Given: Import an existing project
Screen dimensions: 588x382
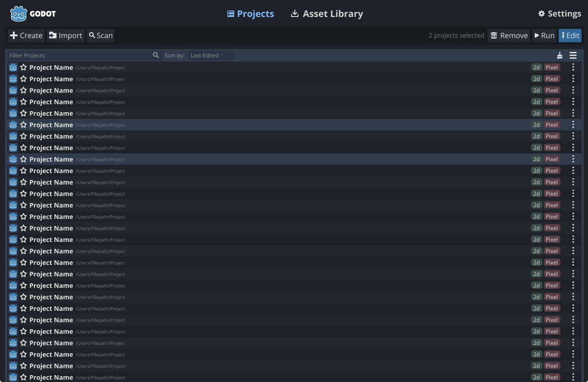Looking at the screenshot, I should [66, 35].
